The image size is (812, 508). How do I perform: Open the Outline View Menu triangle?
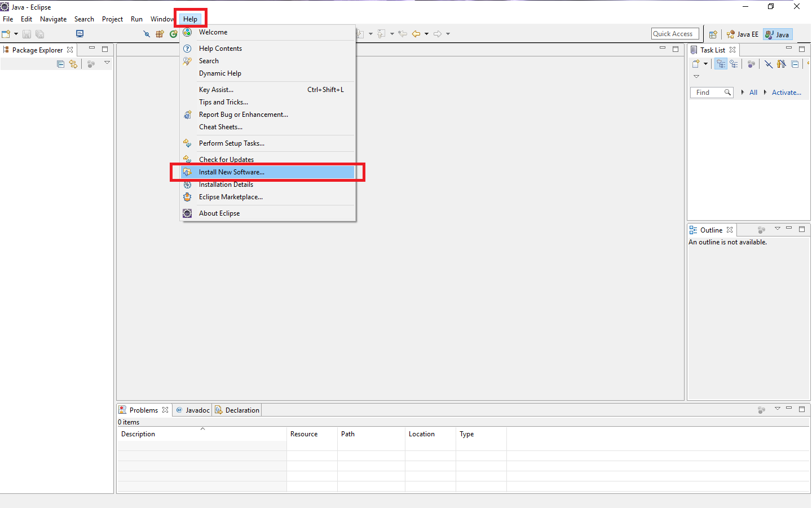(x=778, y=229)
